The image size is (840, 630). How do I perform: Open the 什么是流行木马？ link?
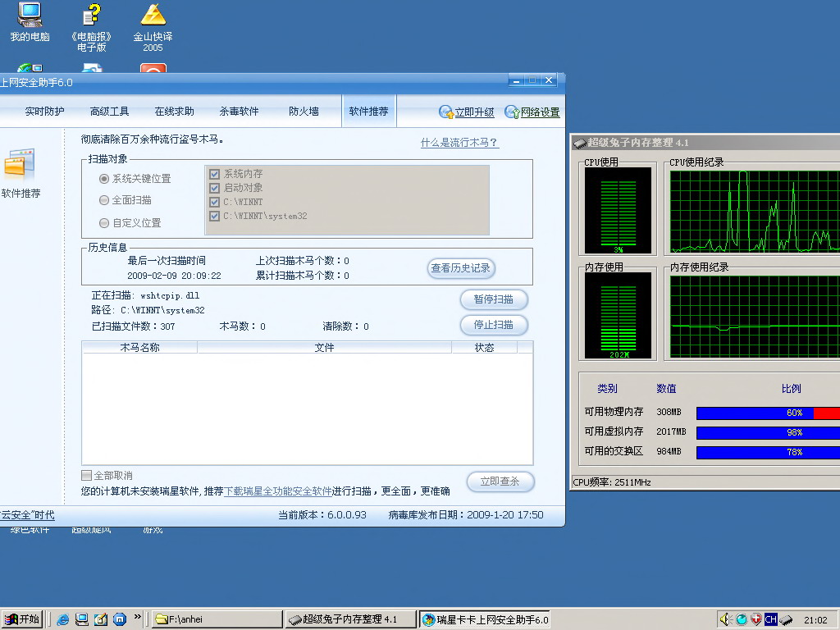point(459,143)
